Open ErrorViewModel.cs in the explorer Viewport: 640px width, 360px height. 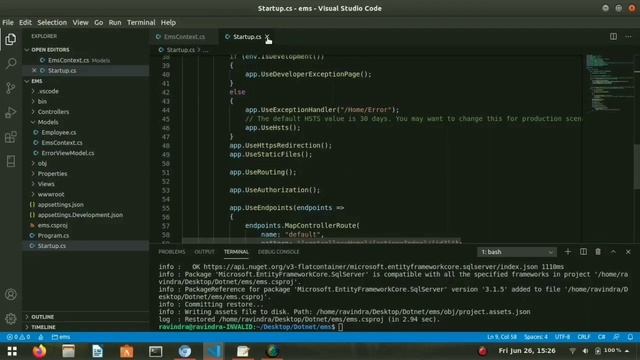click(68, 153)
